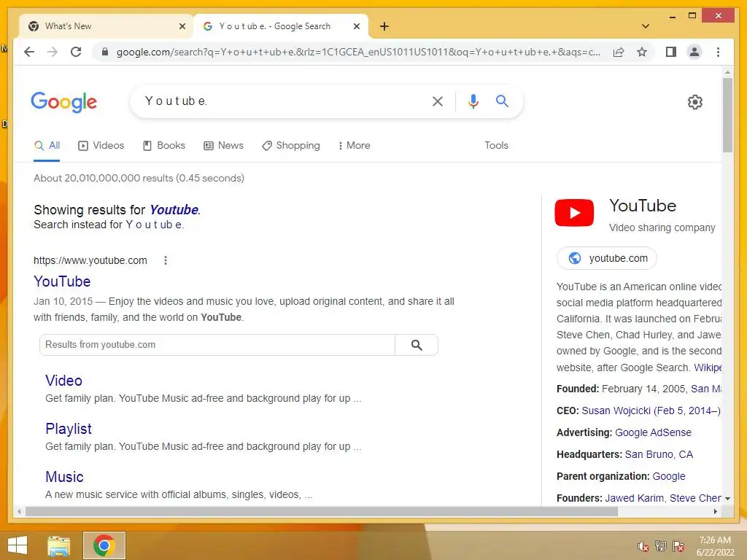Open a new tab with the plus icon
Screen dimensions: 747x560
click(x=384, y=26)
